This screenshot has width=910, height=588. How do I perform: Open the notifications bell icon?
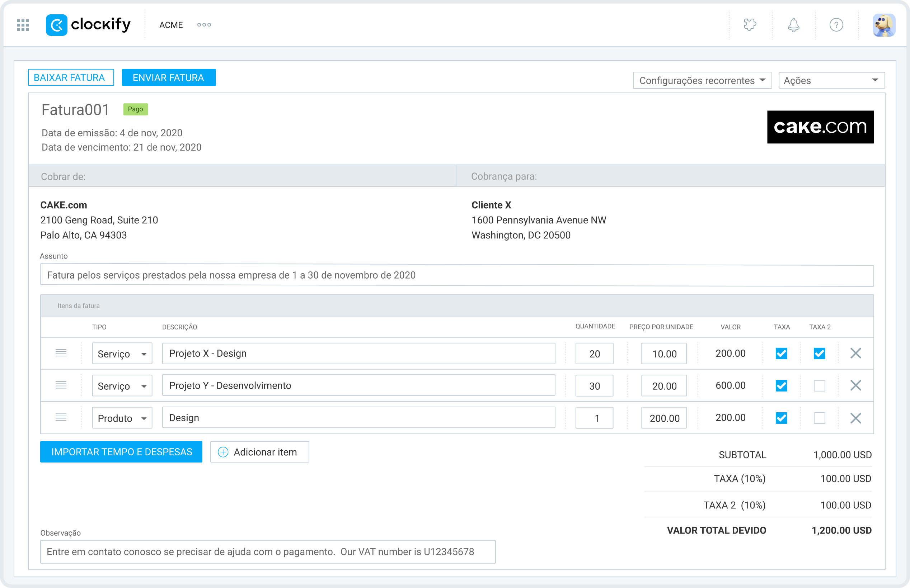(793, 25)
